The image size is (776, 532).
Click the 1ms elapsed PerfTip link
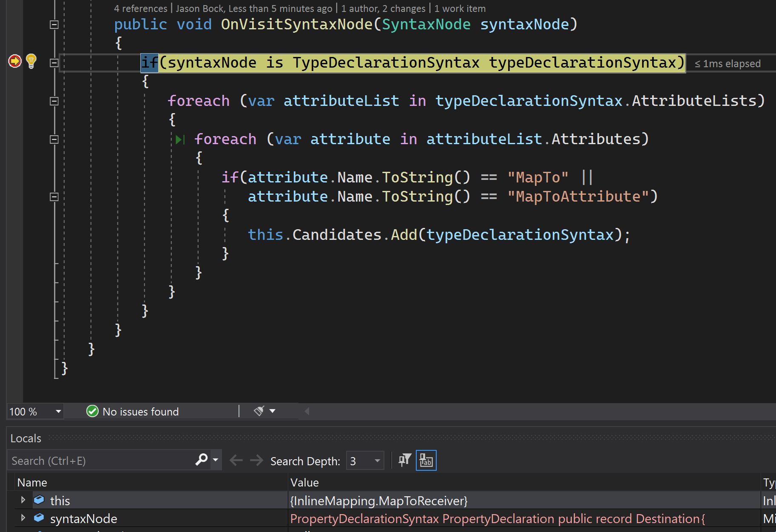point(728,63)
